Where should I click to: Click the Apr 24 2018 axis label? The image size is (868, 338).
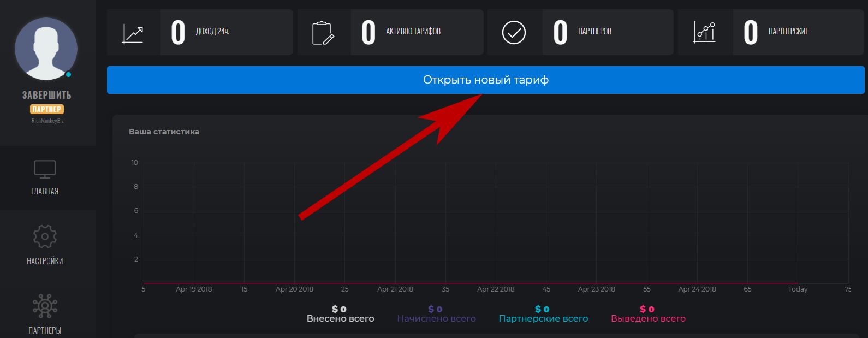[697, 289]
